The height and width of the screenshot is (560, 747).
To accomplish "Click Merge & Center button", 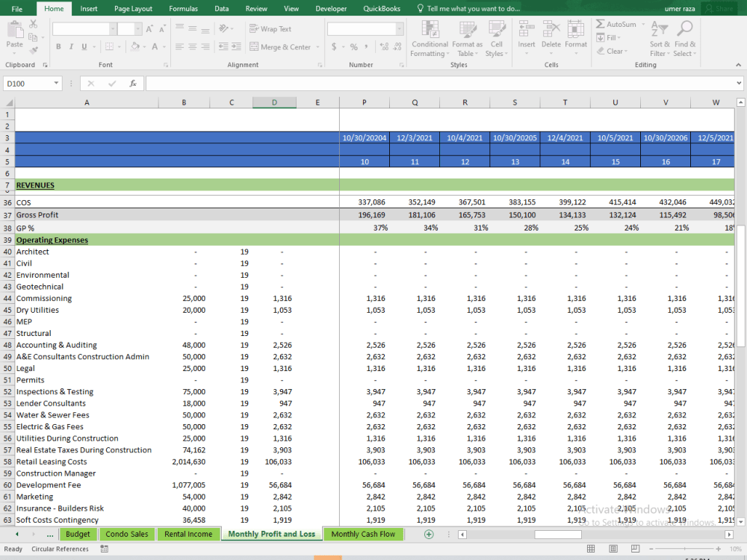I will 279,46.
